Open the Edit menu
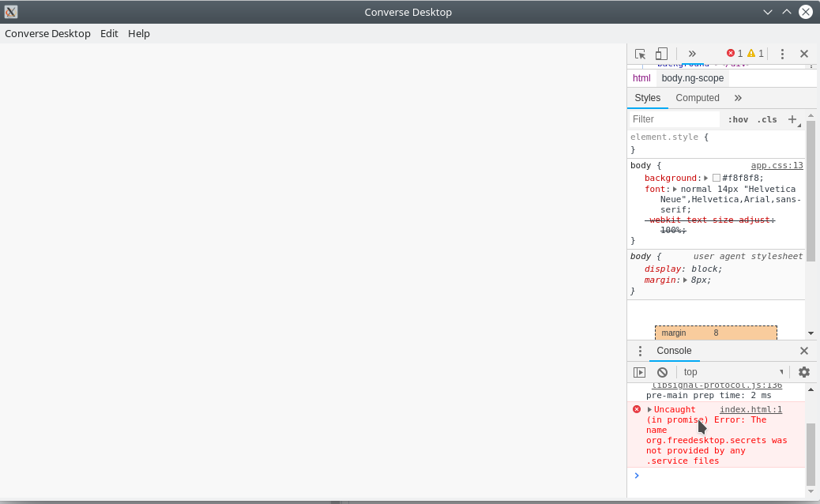 click(109, 33)
